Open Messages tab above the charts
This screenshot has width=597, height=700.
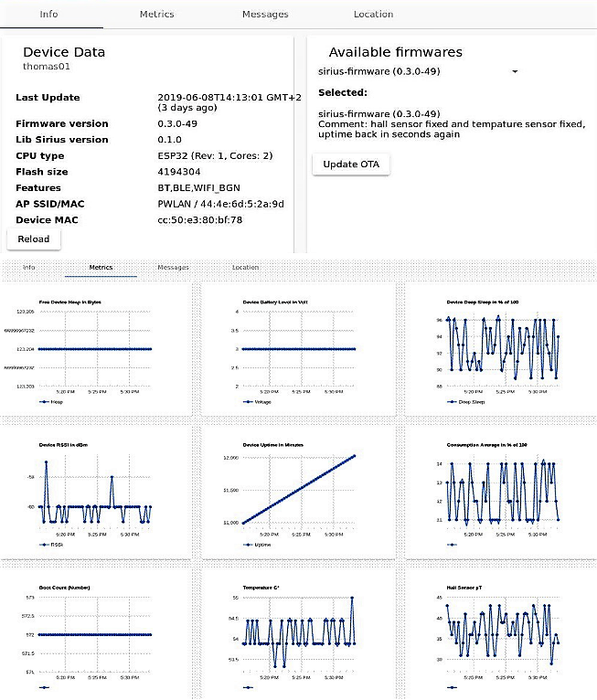[x=173, y=268]
